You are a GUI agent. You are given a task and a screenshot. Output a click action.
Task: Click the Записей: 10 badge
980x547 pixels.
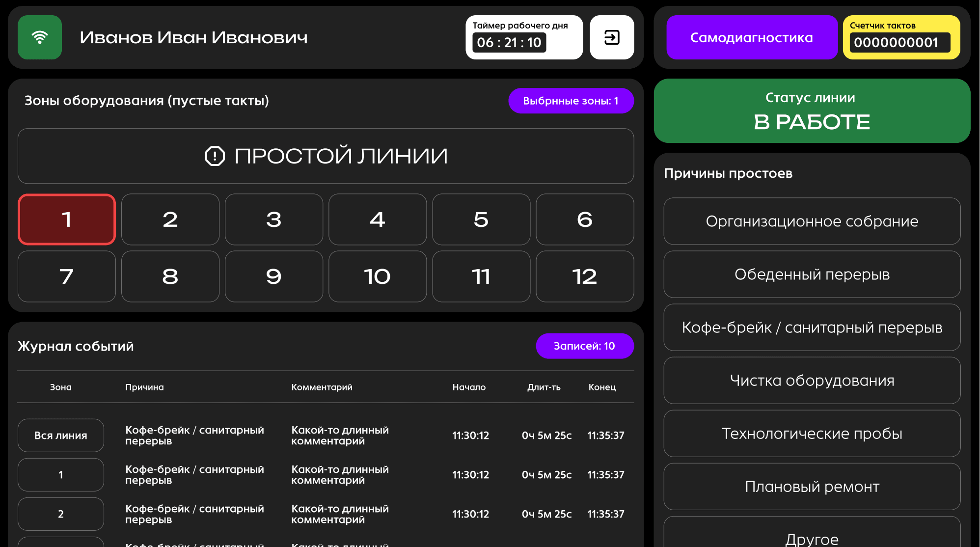[x=585, y=346]
